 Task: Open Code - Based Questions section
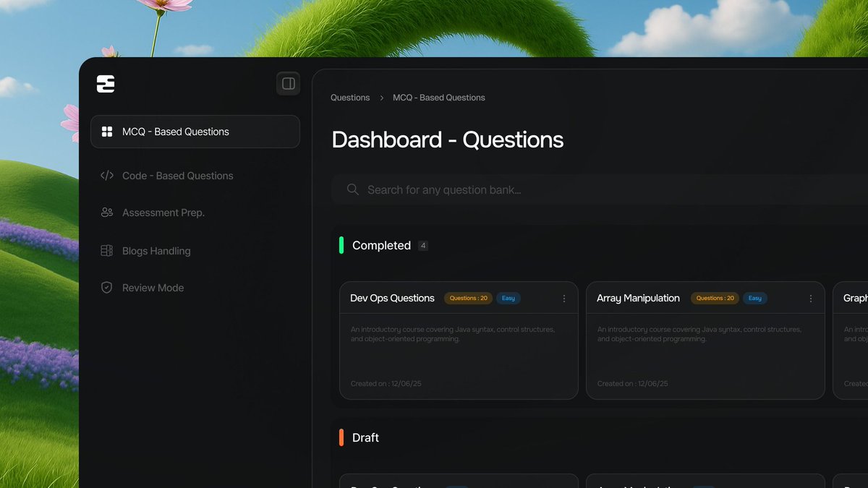[177, 176]
